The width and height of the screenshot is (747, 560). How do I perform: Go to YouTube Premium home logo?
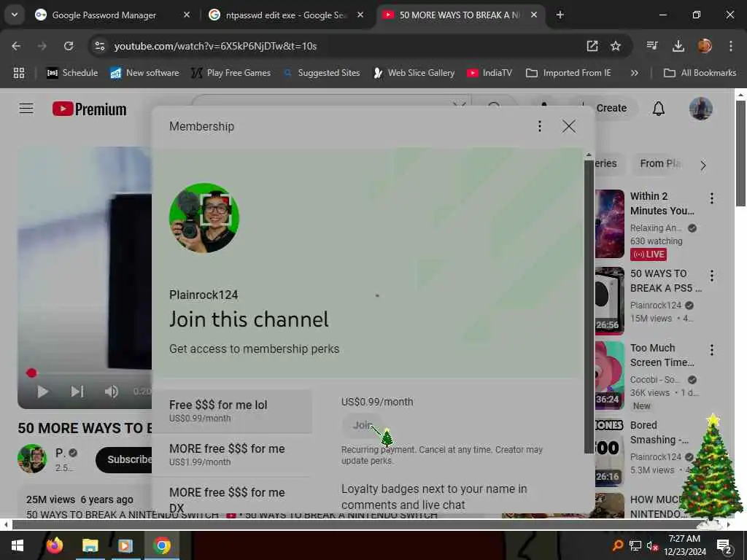pos(90,109)
